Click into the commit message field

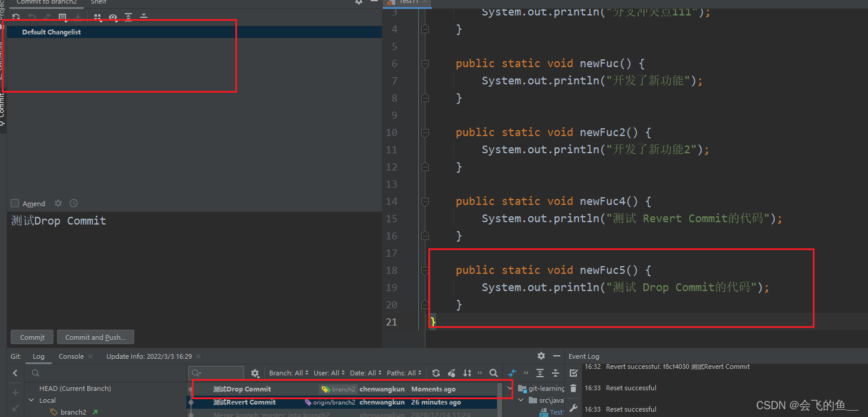pos(194,270)
